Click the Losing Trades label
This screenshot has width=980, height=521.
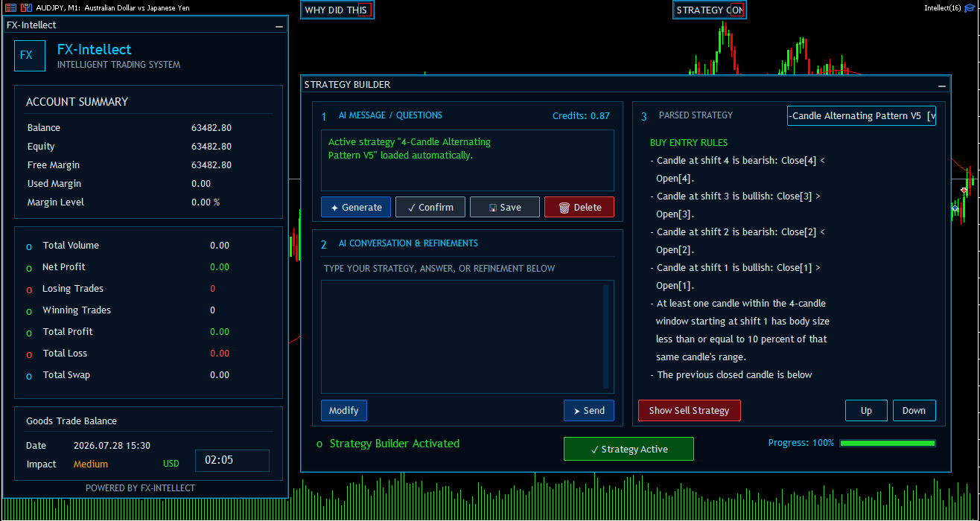[73, 289]
